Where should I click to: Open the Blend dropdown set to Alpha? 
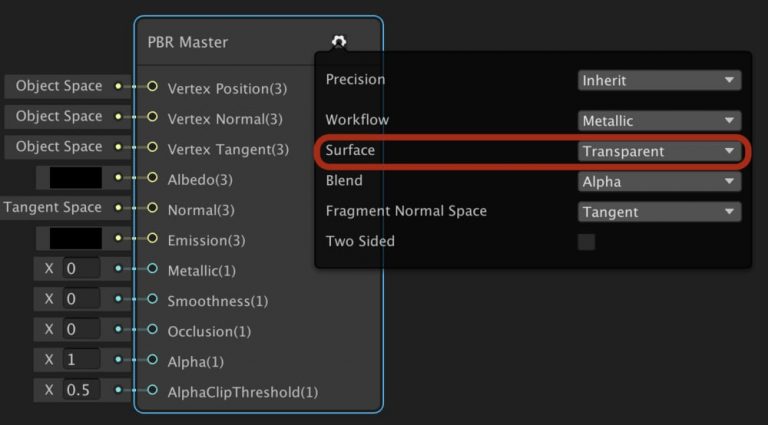tap(659, 182)
